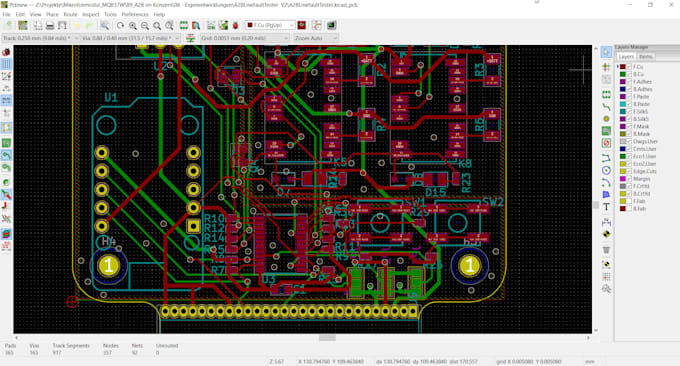Screen dimensions: 680x366
Task: Toggle auto track width icon
Action: (x=190, y=38)
